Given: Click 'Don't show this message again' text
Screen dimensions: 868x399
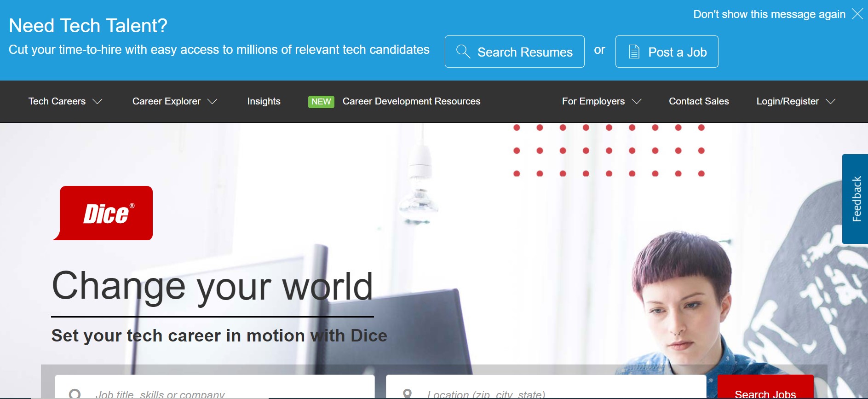Looking at the screenshot, I should 769,14.
